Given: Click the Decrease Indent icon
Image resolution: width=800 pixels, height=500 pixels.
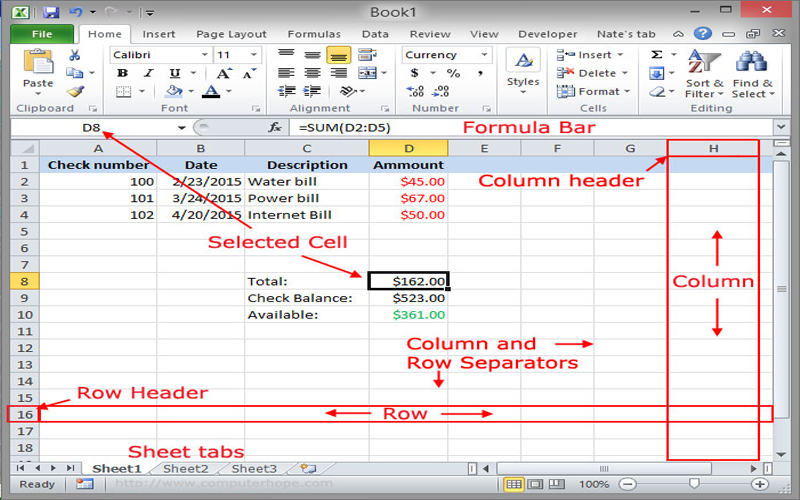Looking at the screenshot, I should 286,92.
